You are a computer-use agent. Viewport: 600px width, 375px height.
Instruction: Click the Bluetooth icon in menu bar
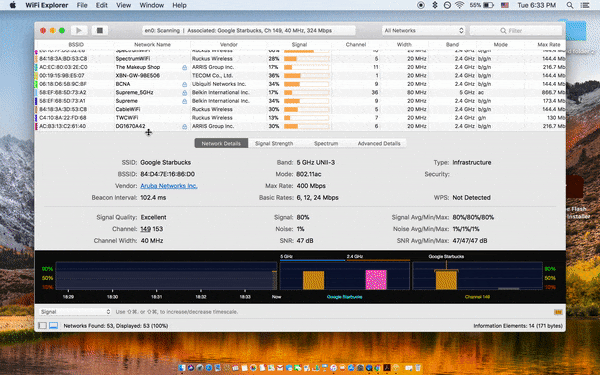tap(435, 5)
